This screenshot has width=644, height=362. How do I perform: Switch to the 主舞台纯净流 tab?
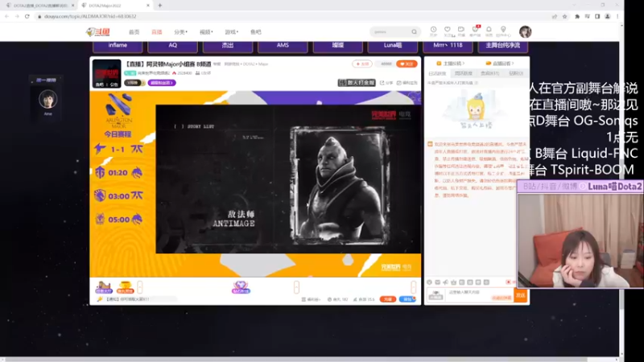(502, 46)
